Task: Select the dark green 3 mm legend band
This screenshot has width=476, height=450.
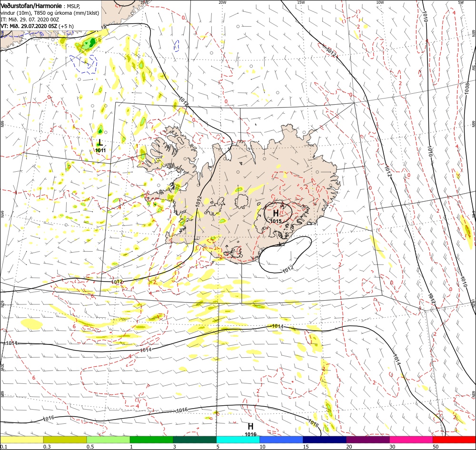Action: 195,440
